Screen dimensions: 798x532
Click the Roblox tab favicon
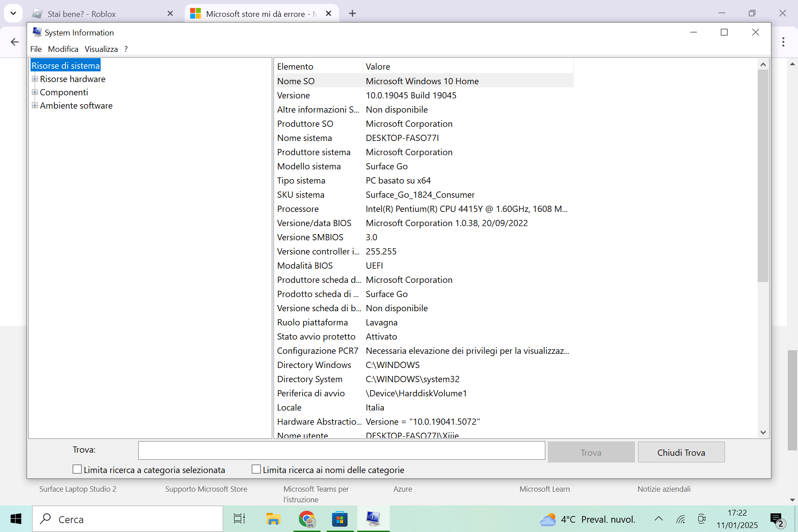tap(38, 14)
